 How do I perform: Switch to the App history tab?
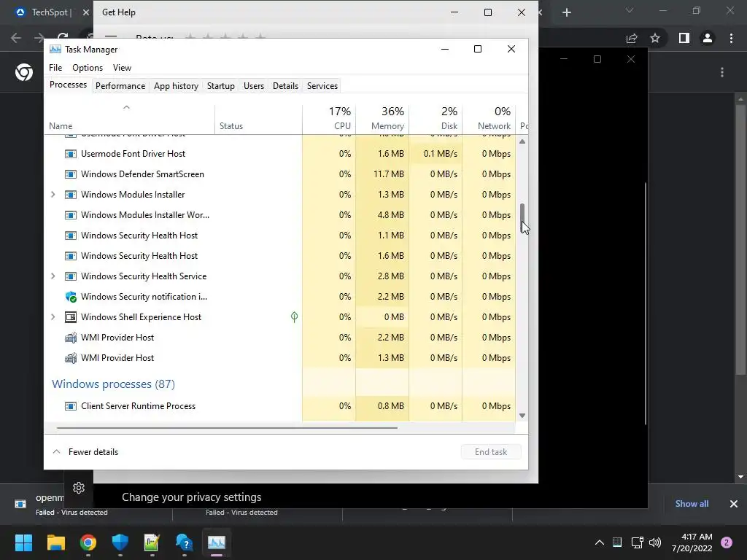(176, 86)
